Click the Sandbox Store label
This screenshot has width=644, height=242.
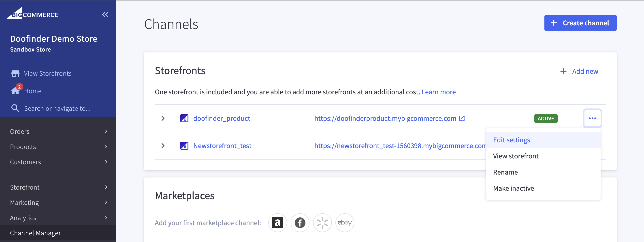(x=30, y=50)
